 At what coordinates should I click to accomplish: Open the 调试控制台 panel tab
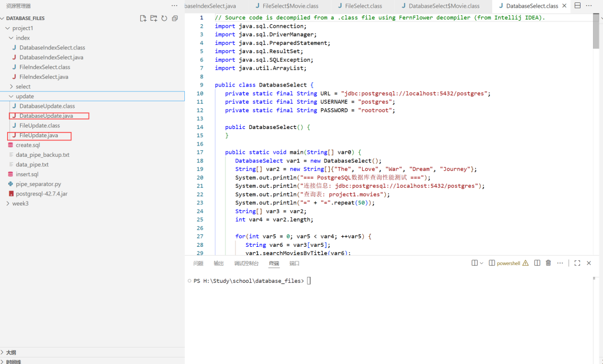click(x=246, y=263)
